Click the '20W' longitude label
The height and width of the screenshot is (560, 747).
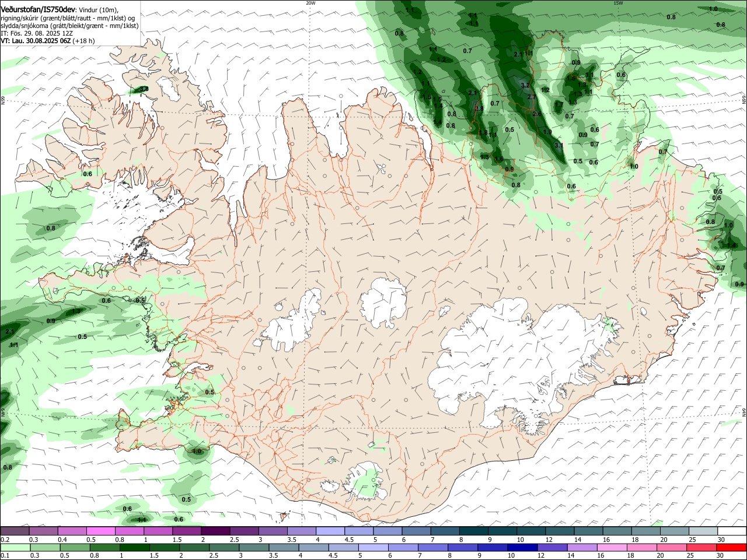(x=310, y=3)
